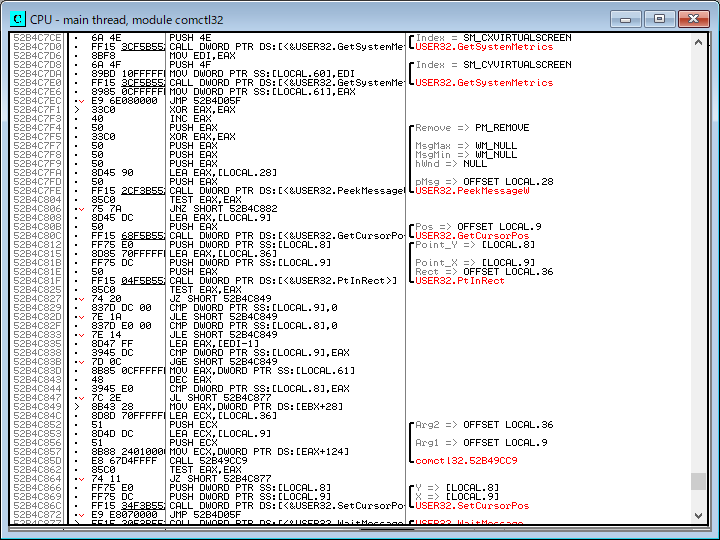Click the CPU window 'C' icon
Image resolution: width=720 pixels, height=540 pixels.
click(x=18, y=19)
